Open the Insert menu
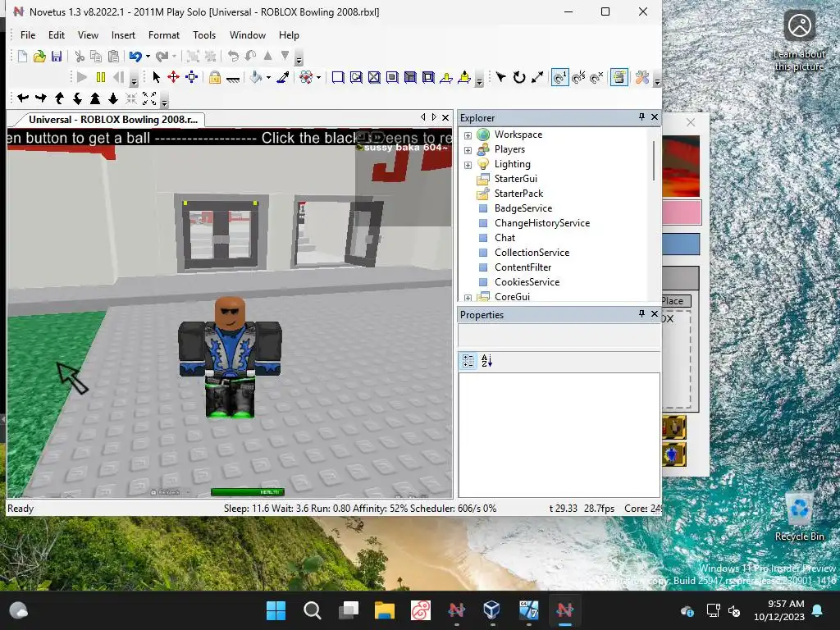This screenshot has width=840, height=630. tap(123, 34)
